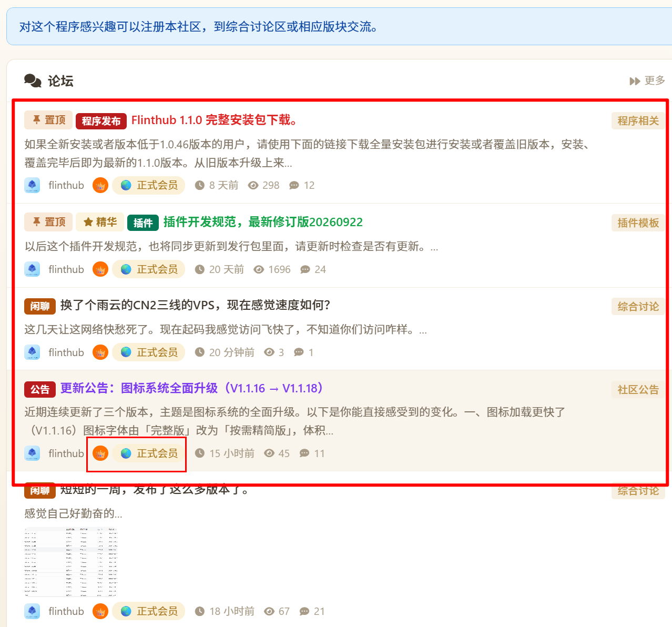The width and height of the screenshot is (672, 627).
Task: Click the excerpt starting 这几天让这网络快愁死了
Action: (x=226, y=329)
